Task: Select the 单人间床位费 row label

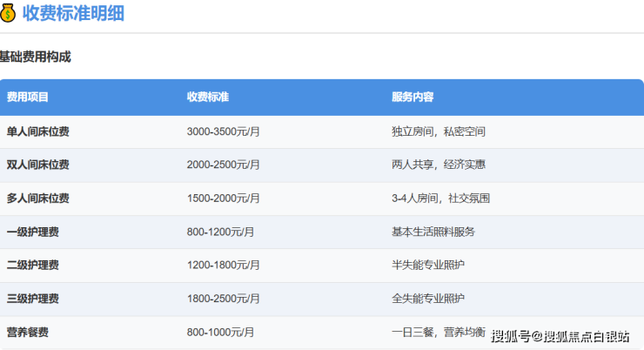Action: [37, 131]
